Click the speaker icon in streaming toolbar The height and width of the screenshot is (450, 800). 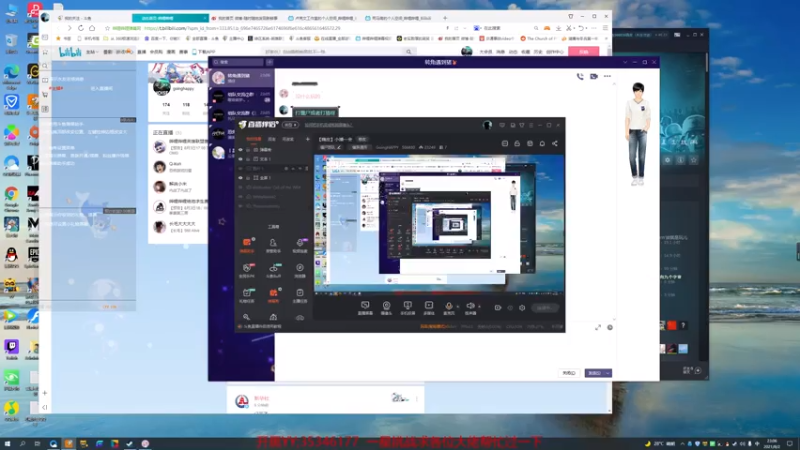(470, 306)
